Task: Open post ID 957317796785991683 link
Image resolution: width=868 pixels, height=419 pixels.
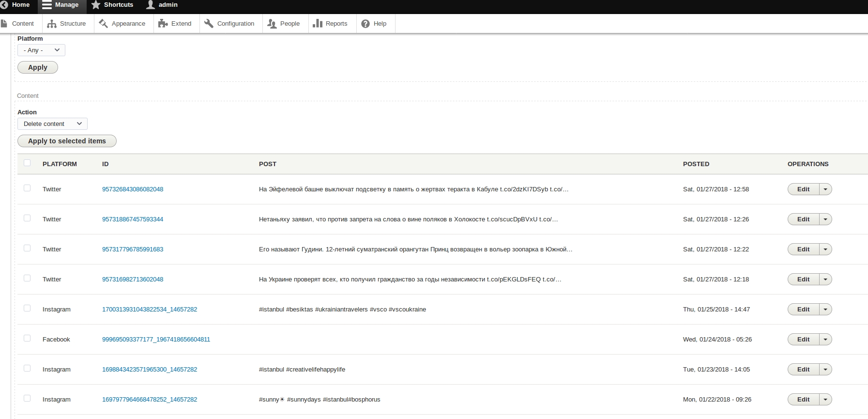Action: pyautogui.click(x=133, y=249)
